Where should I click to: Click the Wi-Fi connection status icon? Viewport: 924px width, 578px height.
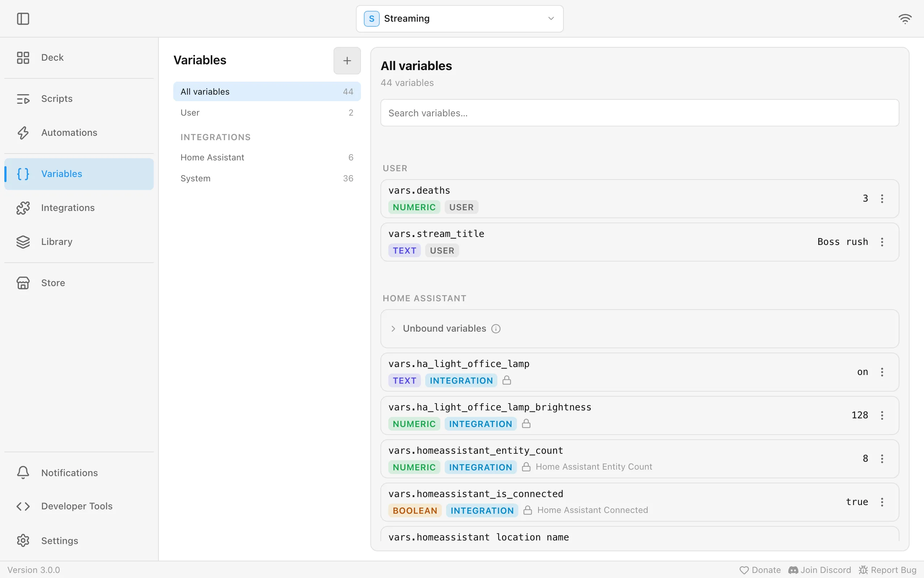pyautogui.click(x=905, y=18)
